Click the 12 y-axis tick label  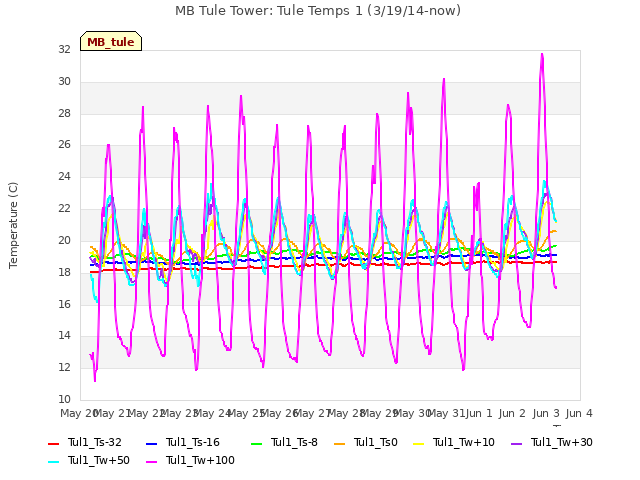point(64,367)
